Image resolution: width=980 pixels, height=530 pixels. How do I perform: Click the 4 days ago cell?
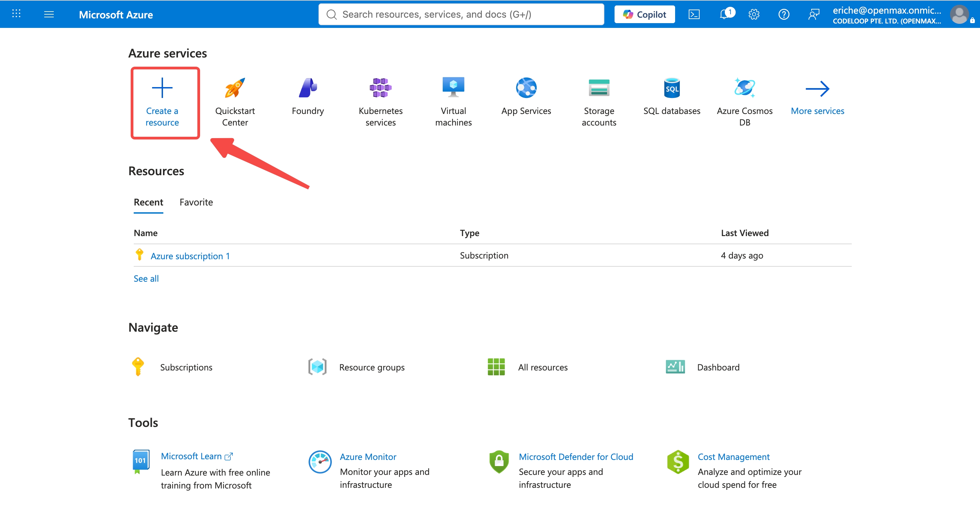pos(742,255)
